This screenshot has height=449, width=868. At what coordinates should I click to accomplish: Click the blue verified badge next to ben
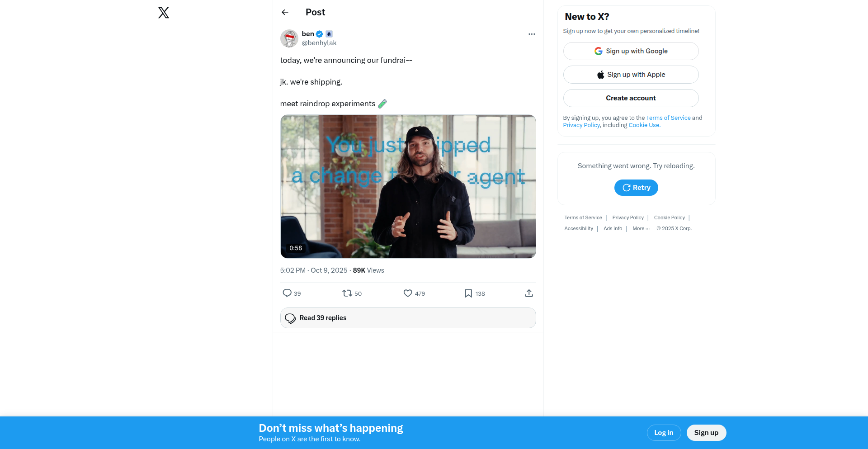pyautogui.click(x=320, y=34)
